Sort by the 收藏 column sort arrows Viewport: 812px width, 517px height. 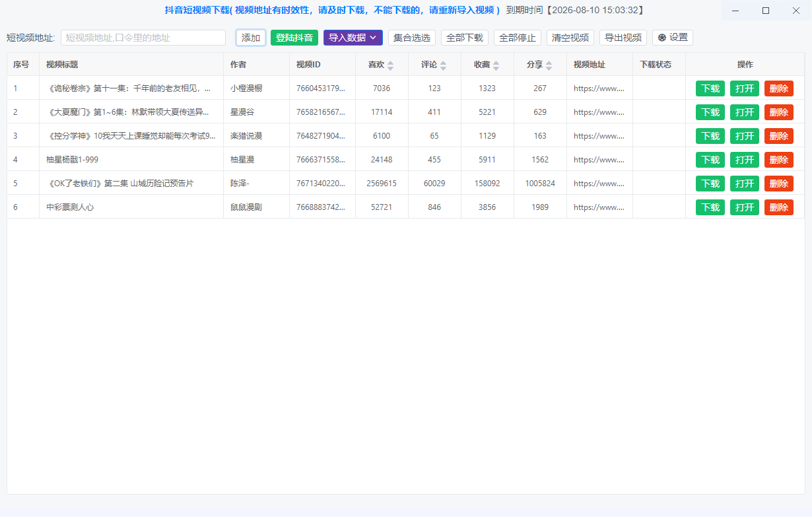coord(496,65)
